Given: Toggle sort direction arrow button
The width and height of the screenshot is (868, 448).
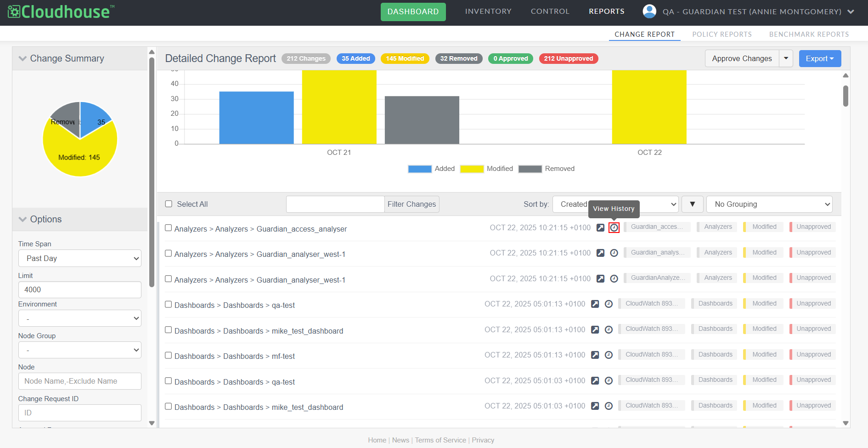Looking at the screenshot, I should coord(692,204).
